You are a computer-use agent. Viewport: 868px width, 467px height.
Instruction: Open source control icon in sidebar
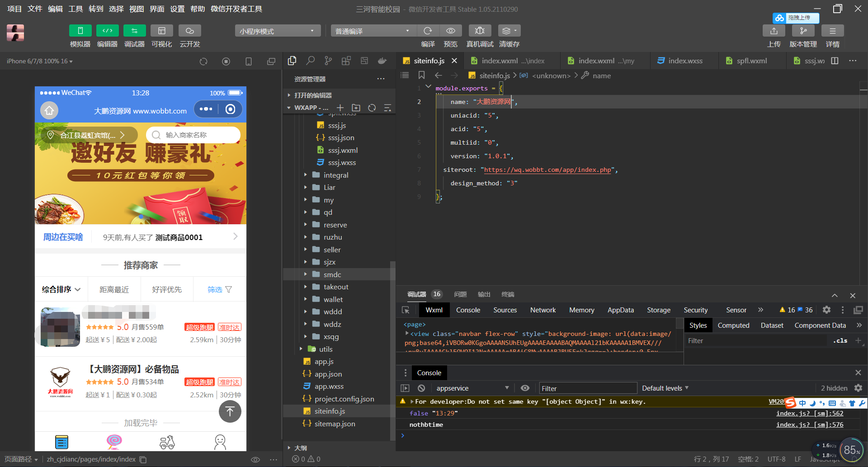pos(328,61)
